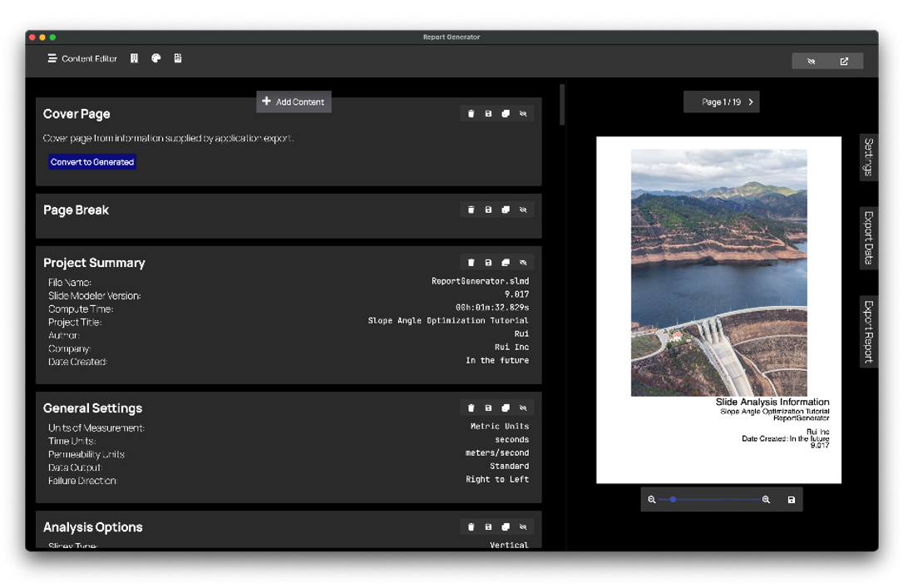Viewport: 908px width, 588px height.
Task: Open preview in external window
Action: [x=844, y=62]
